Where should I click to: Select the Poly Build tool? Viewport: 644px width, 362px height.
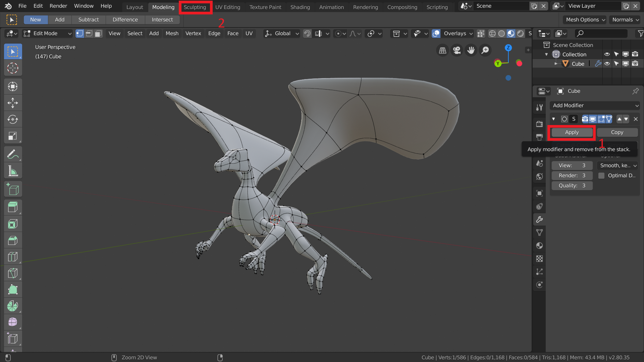click(x=13, y=290)
